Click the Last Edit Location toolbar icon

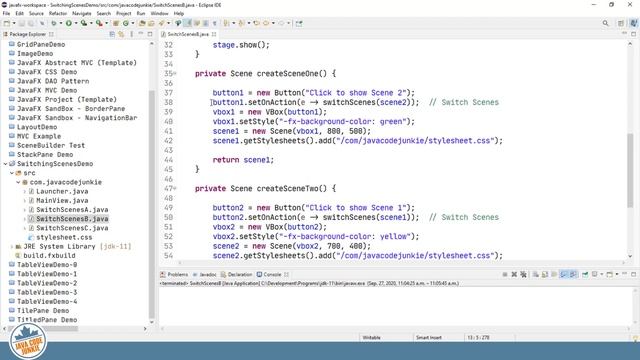[x=256, y=23]
